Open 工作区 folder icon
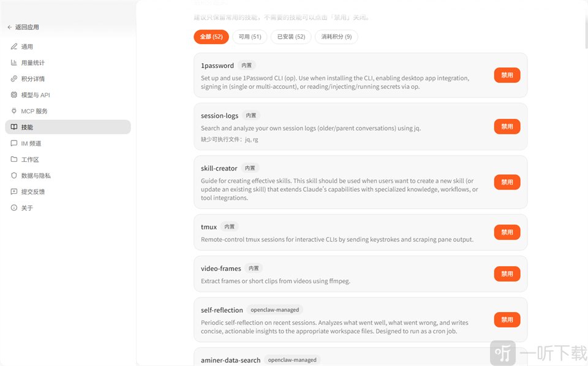Viewport: 588px width, 366px height. click(x=14, y=159)
